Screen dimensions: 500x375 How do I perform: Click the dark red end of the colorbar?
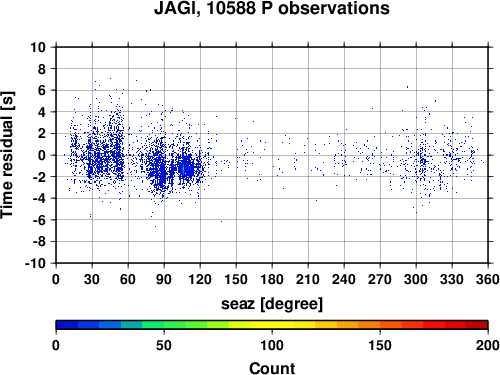coord(477,325)
